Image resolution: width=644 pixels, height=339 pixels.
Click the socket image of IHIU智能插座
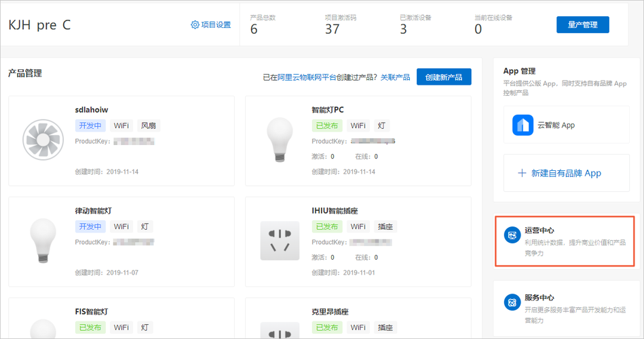click(x=280, y=241)
